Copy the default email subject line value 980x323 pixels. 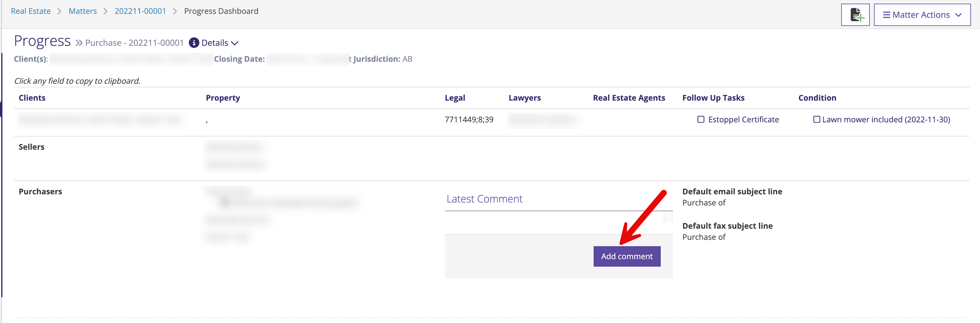coord(704,203)
